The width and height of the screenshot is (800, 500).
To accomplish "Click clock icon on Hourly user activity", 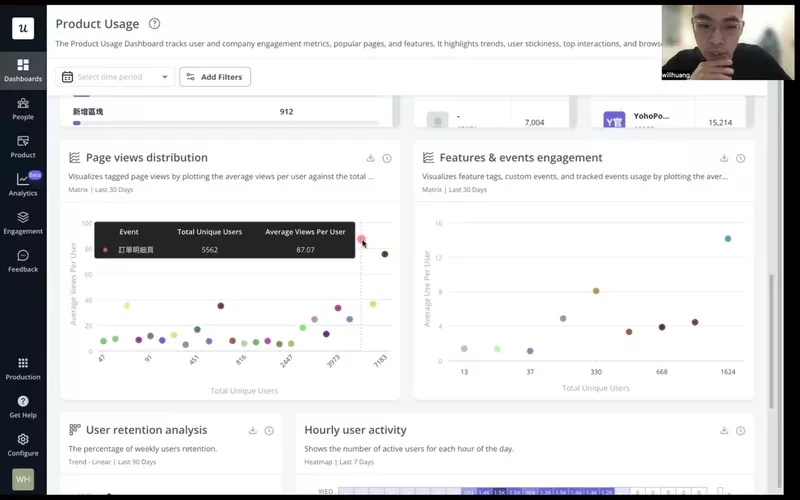I will click(741, 430).
